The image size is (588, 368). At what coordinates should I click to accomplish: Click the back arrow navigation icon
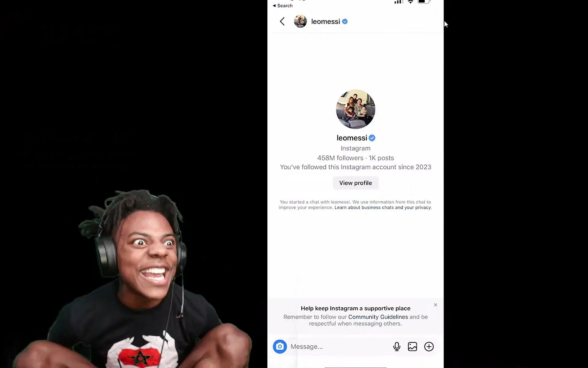[282, 21]
